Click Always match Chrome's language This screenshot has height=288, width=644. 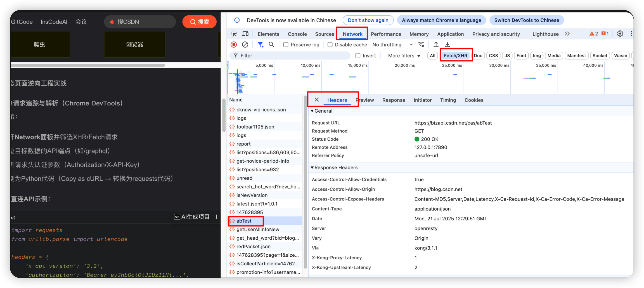pos(441,20)
